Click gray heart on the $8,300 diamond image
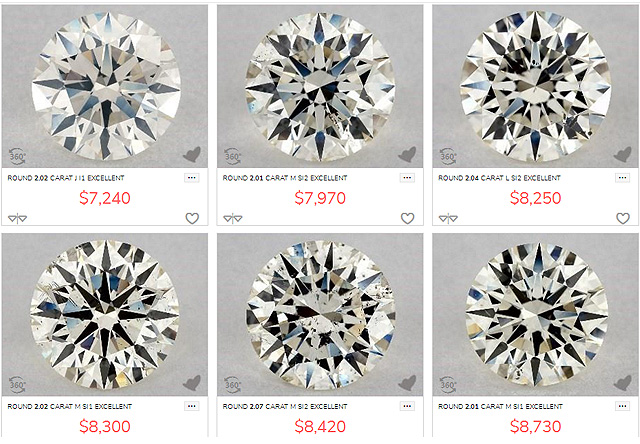Image resolution: width=640 pixels, height=444 pixels. (191, 382)
